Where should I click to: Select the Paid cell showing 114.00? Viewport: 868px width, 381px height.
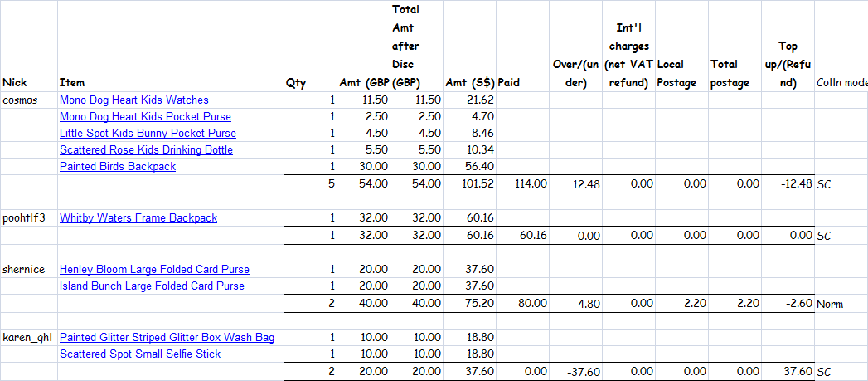coord(522,184)
